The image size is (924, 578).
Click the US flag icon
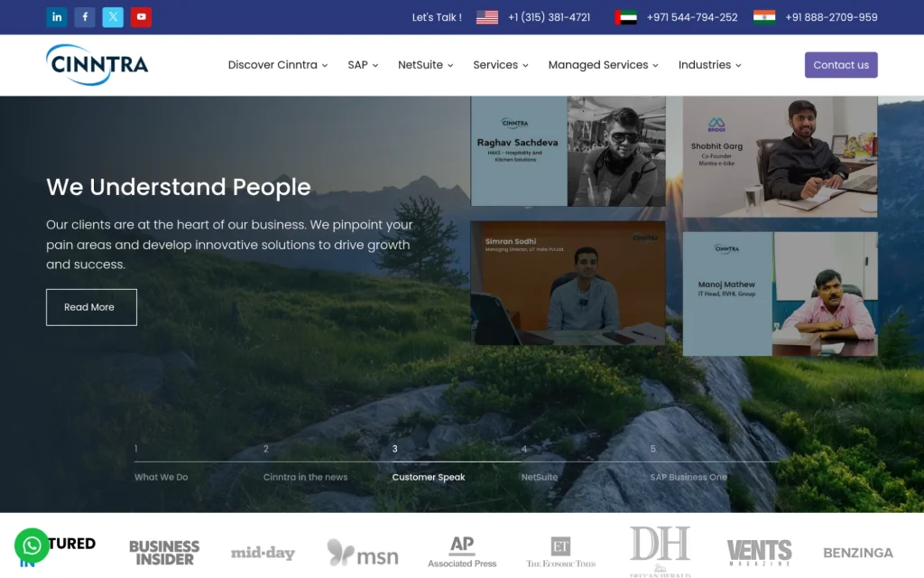[486, 18]
